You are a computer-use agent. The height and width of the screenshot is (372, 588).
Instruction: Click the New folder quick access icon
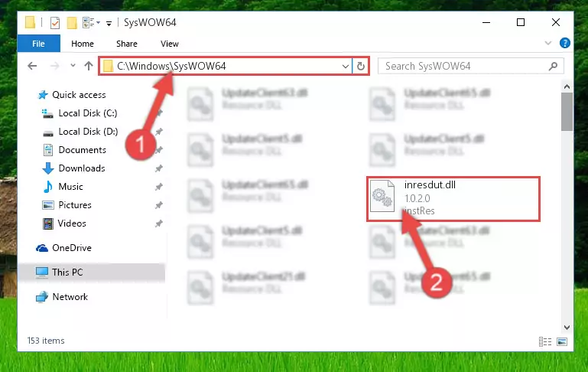pyautogui.click(x=72, y=23)
